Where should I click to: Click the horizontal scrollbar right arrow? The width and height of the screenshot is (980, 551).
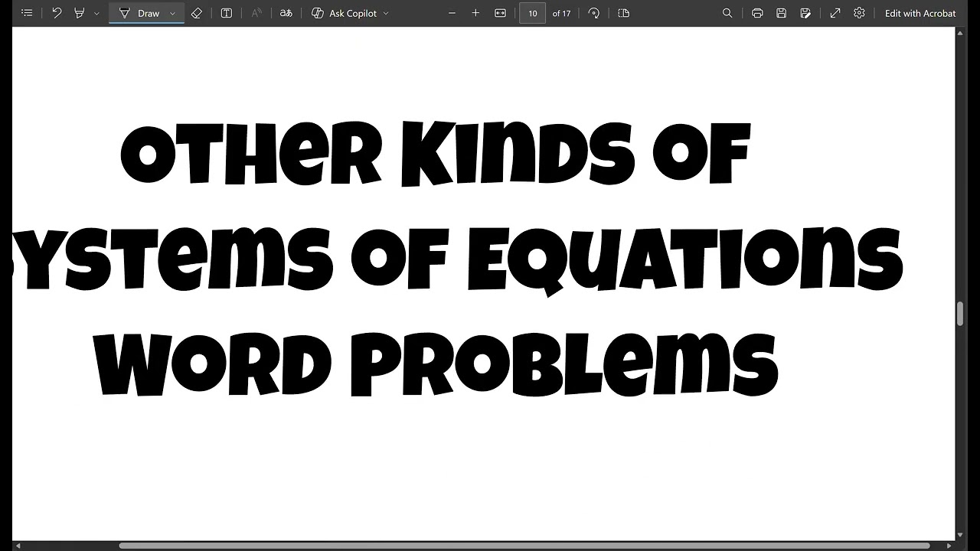click(x=950, y=546)
